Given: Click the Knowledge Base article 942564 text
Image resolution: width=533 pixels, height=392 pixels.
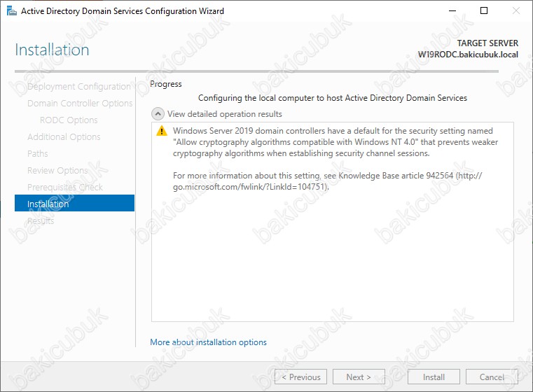Looking at the screenshot, I should pyautogui.click(x=396, y=176).
